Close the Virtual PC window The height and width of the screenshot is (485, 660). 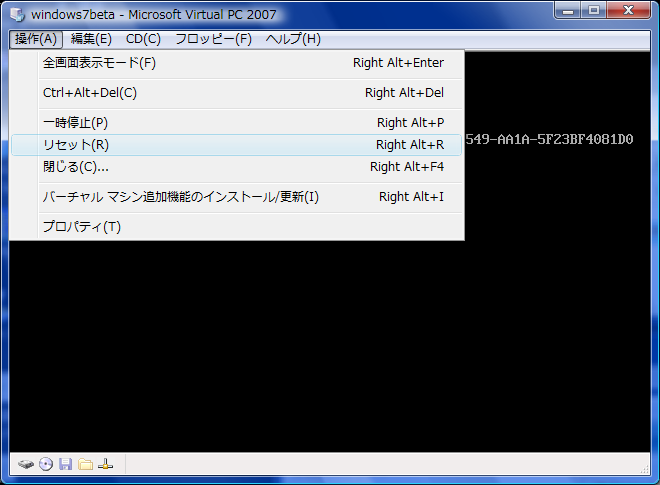[x=628, y=10]
